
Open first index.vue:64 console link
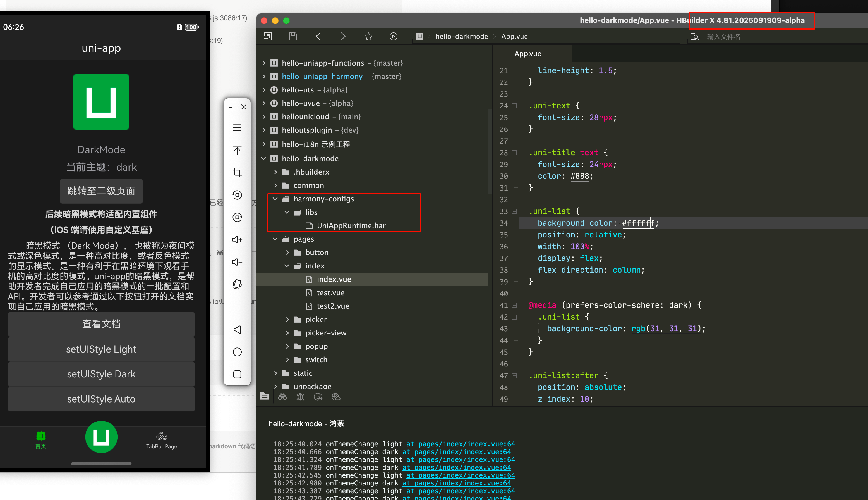click(461, 444)
